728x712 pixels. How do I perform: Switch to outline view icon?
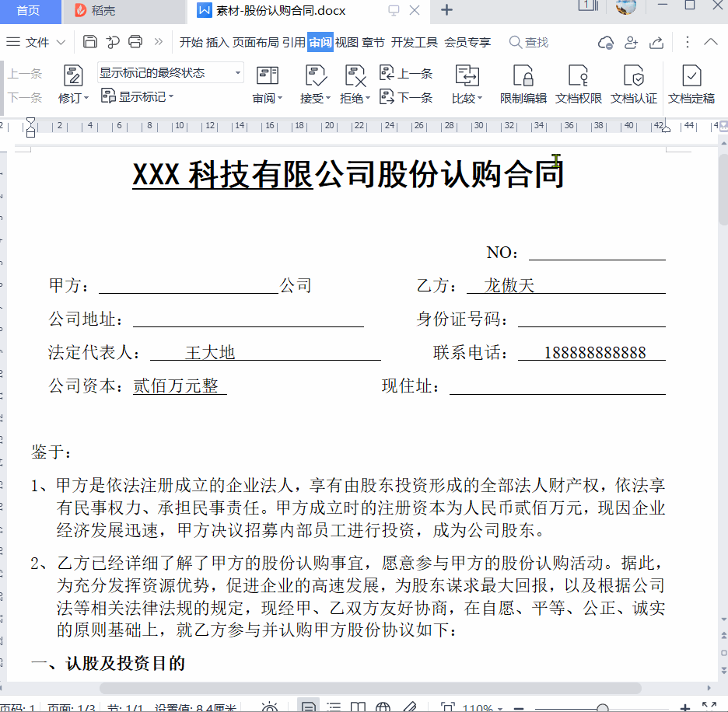[x=334, y=707]
